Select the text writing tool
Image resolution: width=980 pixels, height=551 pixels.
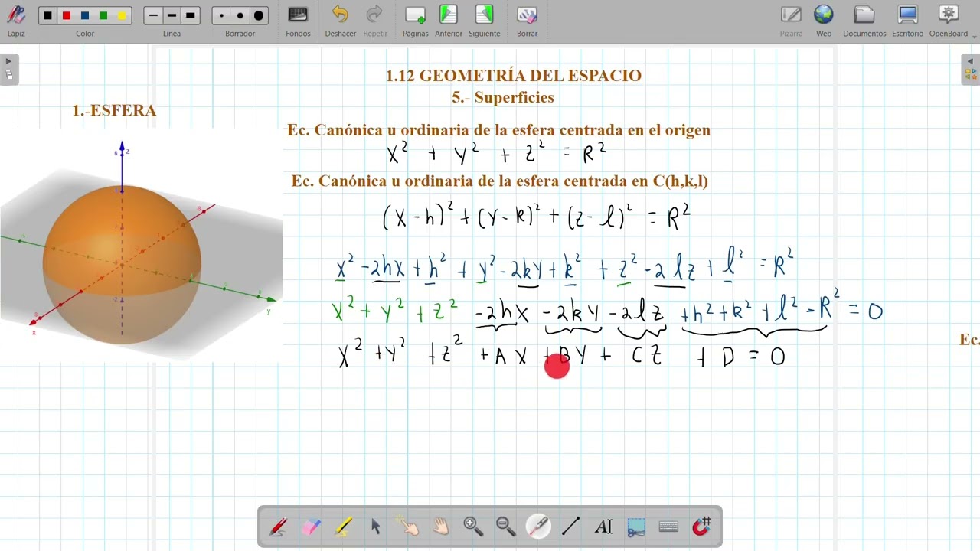603,527
